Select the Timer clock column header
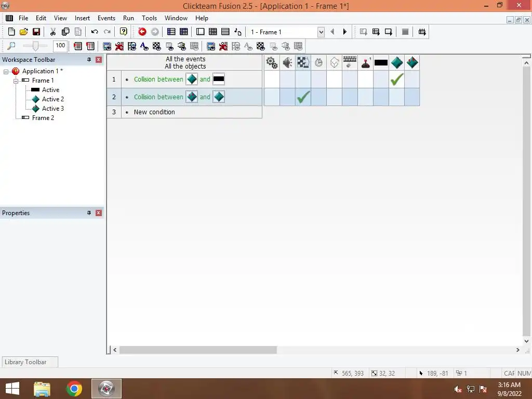This screenshot has width=532, height=399. coord(318,62)
